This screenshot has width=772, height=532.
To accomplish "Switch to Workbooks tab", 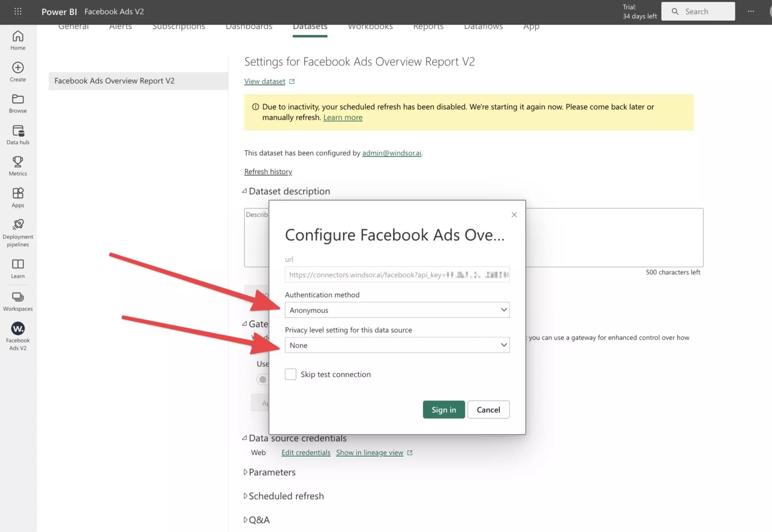I will (370, 27).
